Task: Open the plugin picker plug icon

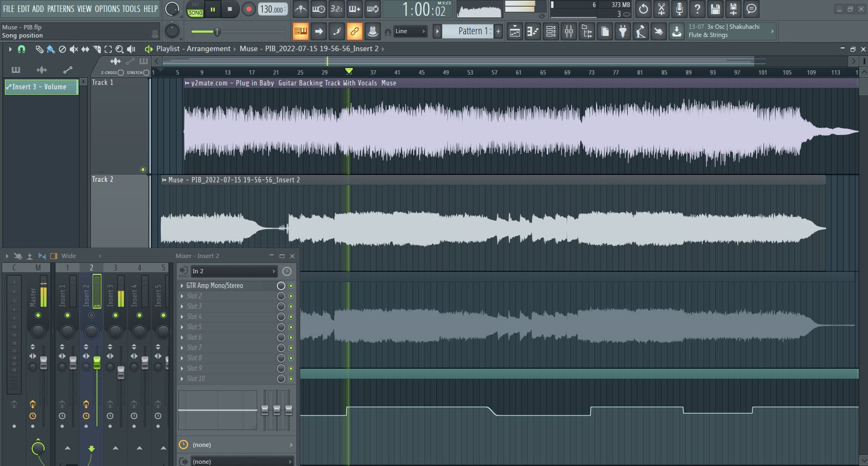Action: [x=623, y=32]
